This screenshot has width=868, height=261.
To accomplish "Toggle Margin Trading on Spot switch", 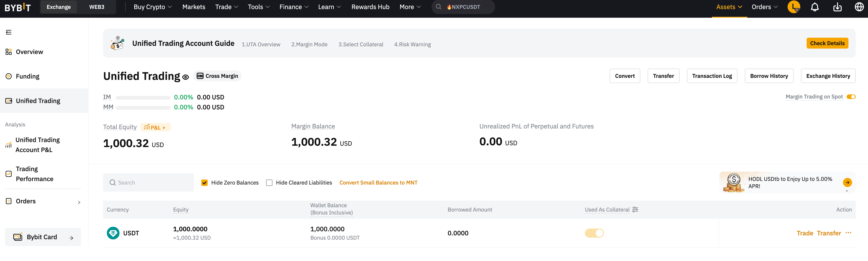I will click(x=851, y=97).
